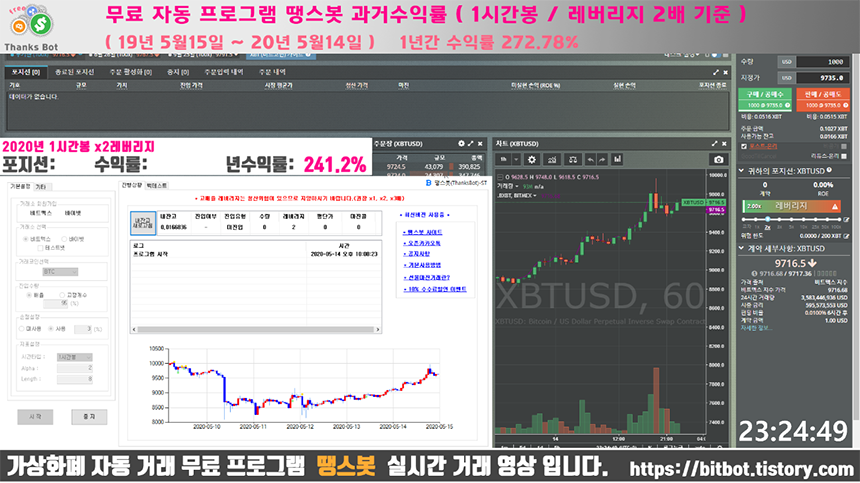Switch to the stops [0] tab
The height and width of the screenshot is (483, 860).
178,72
